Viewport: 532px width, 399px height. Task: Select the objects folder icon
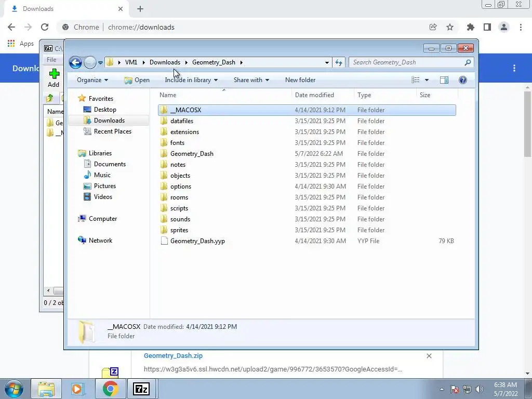point(164,176)
